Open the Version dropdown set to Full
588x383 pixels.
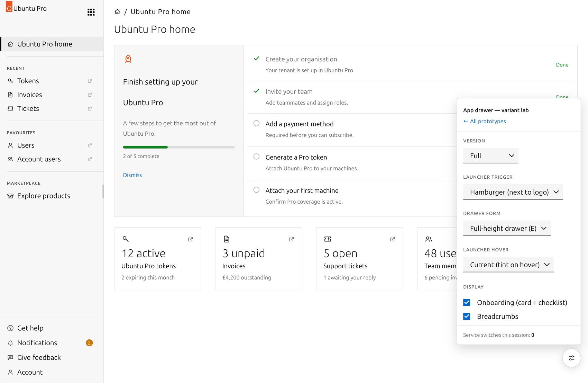tap(491, 155)
